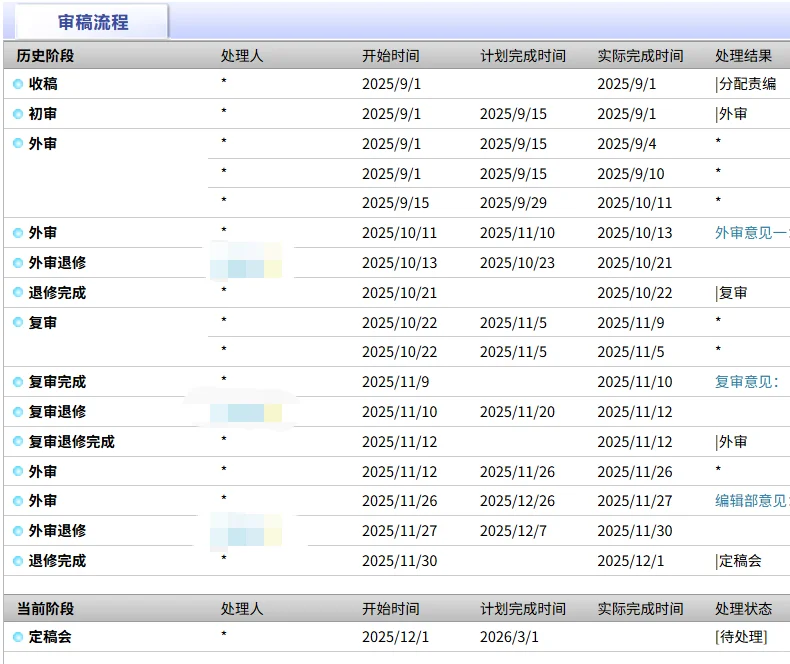This screenshot has height=664, width=790.
Task: Click the |定稿会 result text
Action: (x=738, y=561)
